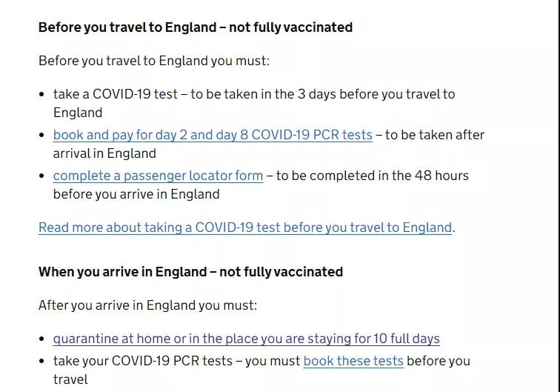This screenshot has height=392, width=560.
Task: Click the bullet point beside the passenger locator link
Action: pyautogui.click(x=42, y=176)
